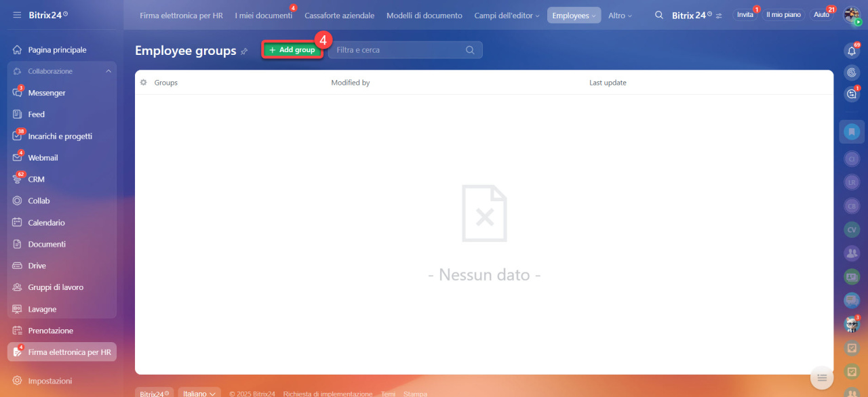The image size is (868, 397).
Task: Click the Invita button
Action: pos(745,15)
